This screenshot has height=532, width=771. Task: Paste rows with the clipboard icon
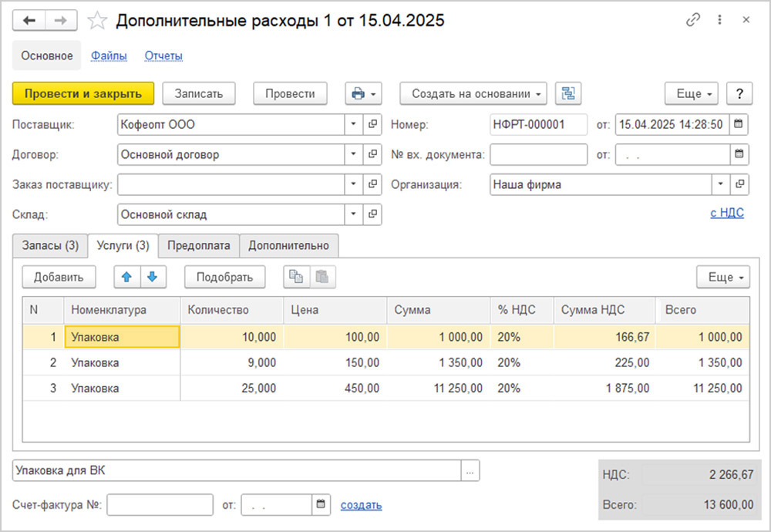(x=322, y=277)
